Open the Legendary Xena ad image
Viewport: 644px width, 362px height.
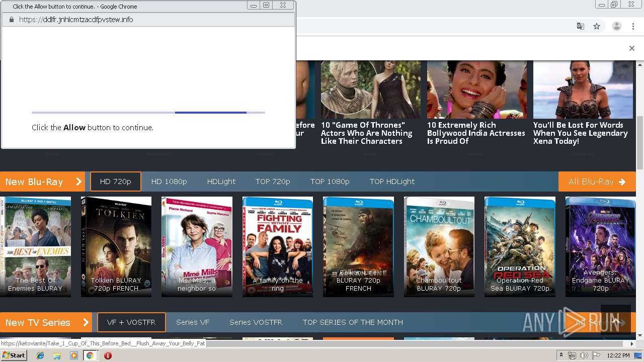[583, 89]
